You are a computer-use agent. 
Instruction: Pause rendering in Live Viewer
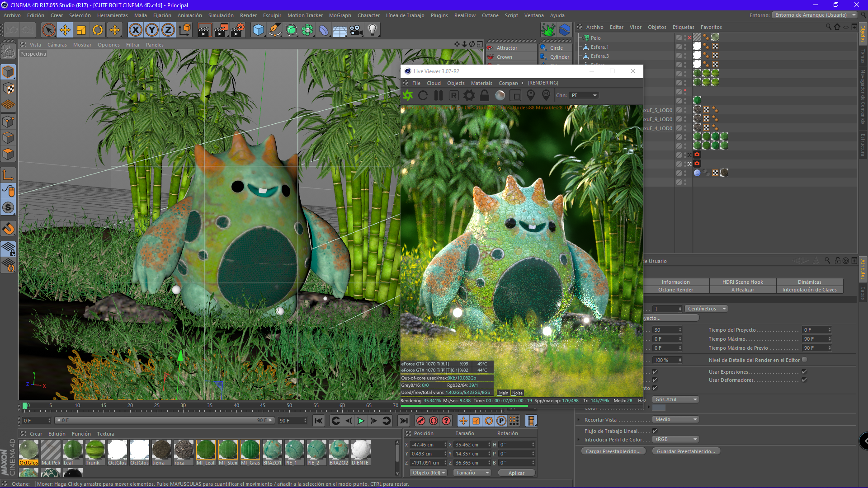[x=439, y=95]
